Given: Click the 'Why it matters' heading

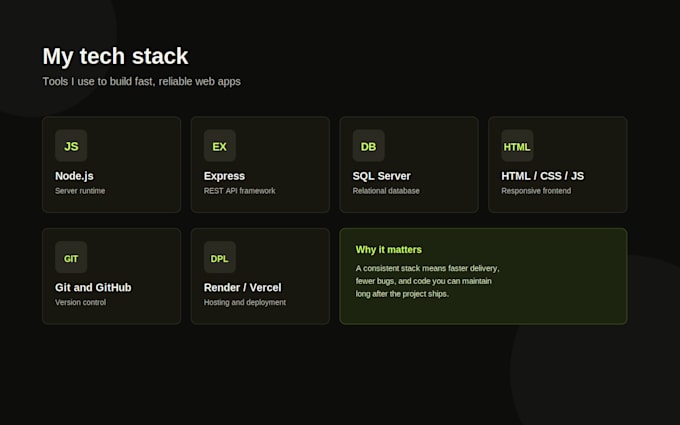Looking at the screenshot, I should pos(389,250).
